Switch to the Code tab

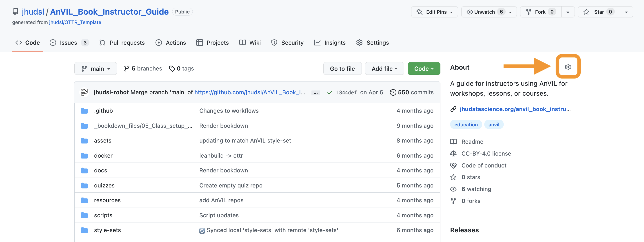tap(27, 43)
